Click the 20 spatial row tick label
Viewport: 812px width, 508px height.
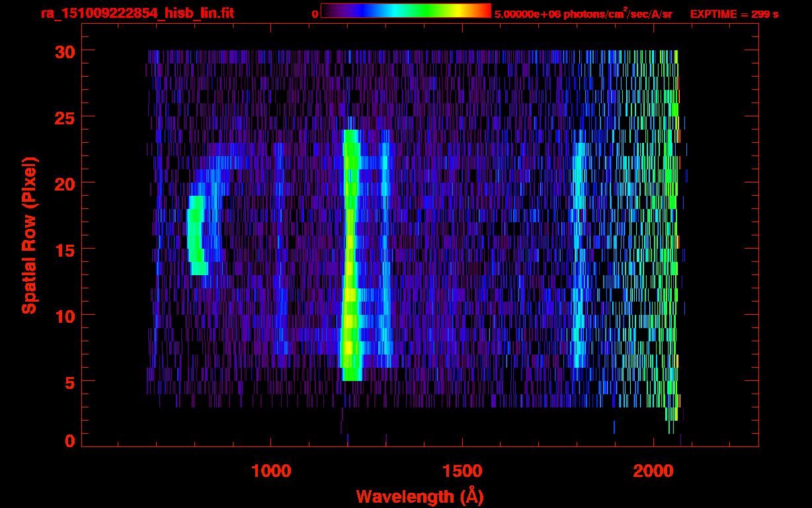[x=65, y=183]
